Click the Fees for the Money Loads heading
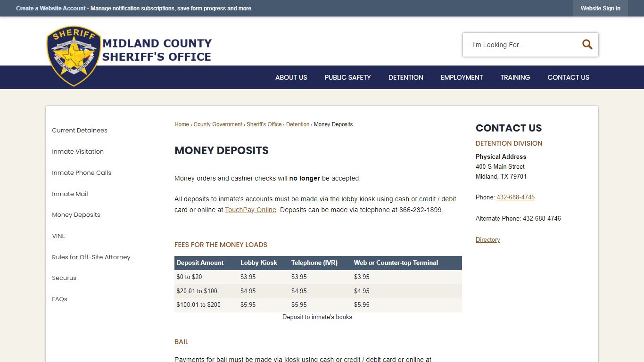Image resolution: width=644 pixels, height=362 pixels. [x=221, y=245]
